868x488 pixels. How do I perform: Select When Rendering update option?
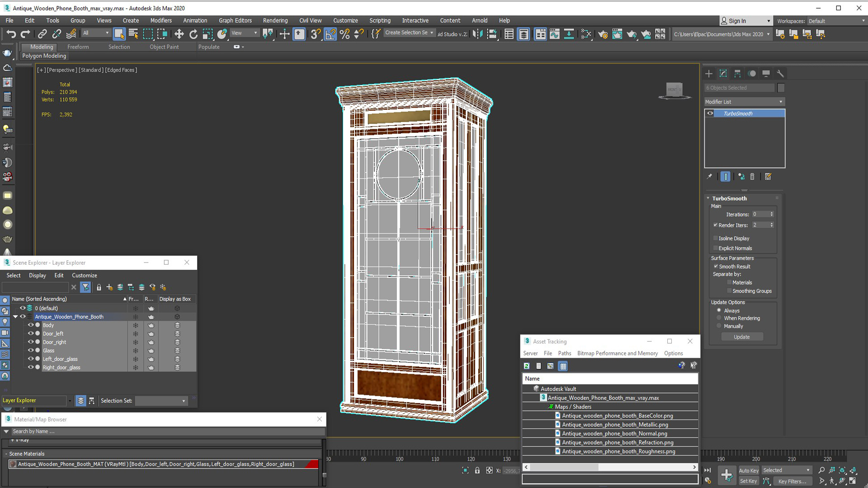click(x=719, y=318)
